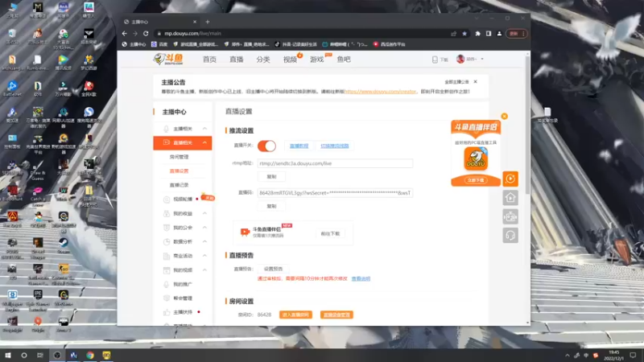Viewport: 644px width, 362px height.
Task: Click 立即下载 in the promo card
Action: pos(476,180)
